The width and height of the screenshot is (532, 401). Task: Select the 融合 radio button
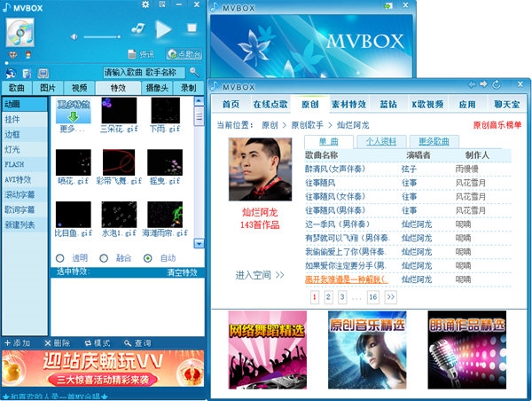point(104,258)
